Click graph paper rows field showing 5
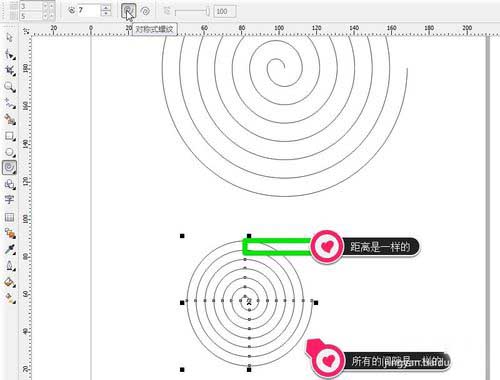Viewport: 500px width, 380px height. click(32, 16)
